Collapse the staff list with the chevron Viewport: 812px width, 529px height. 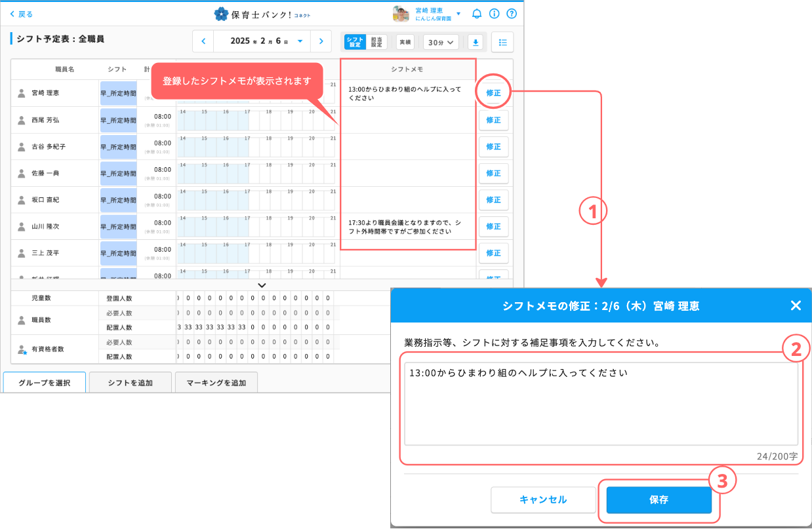tap(262, 285)
